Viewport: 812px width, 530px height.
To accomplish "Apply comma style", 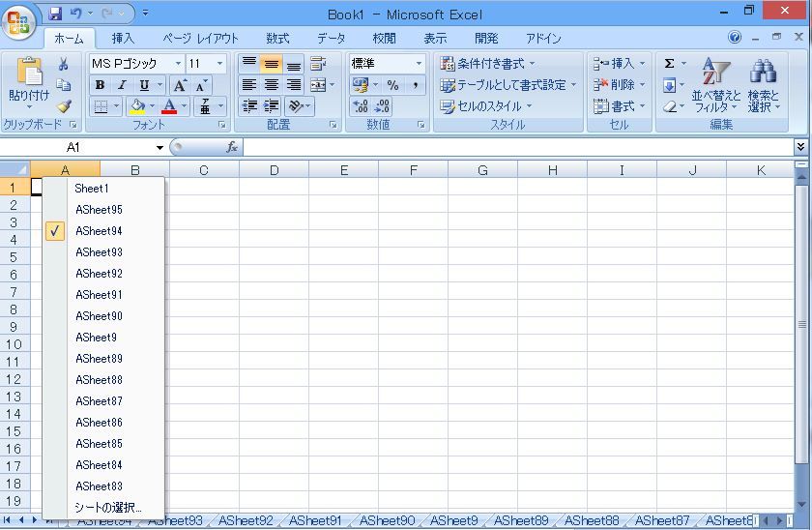I will click(416, 85).
